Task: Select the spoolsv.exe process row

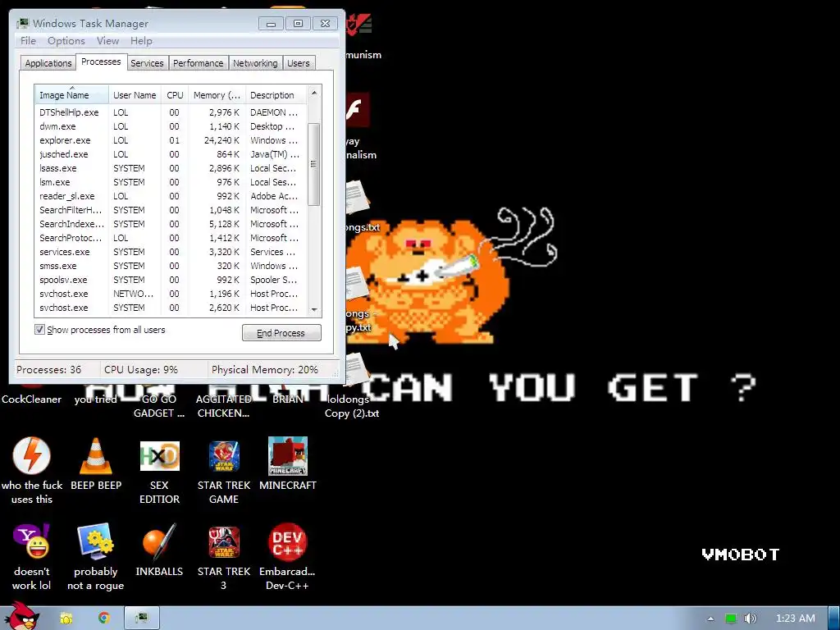Action: [x=171, y=280]
